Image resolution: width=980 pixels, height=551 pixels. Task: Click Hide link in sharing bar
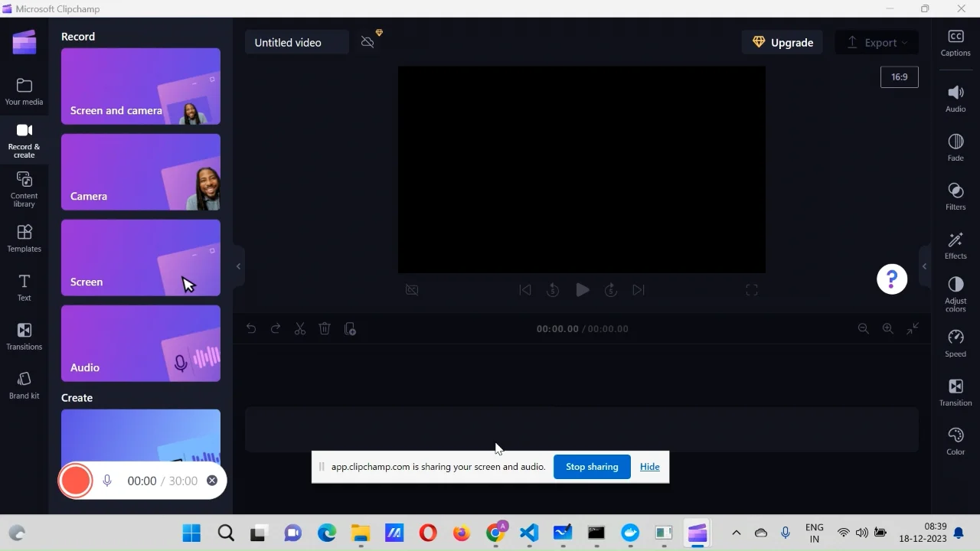coord(650,467)
